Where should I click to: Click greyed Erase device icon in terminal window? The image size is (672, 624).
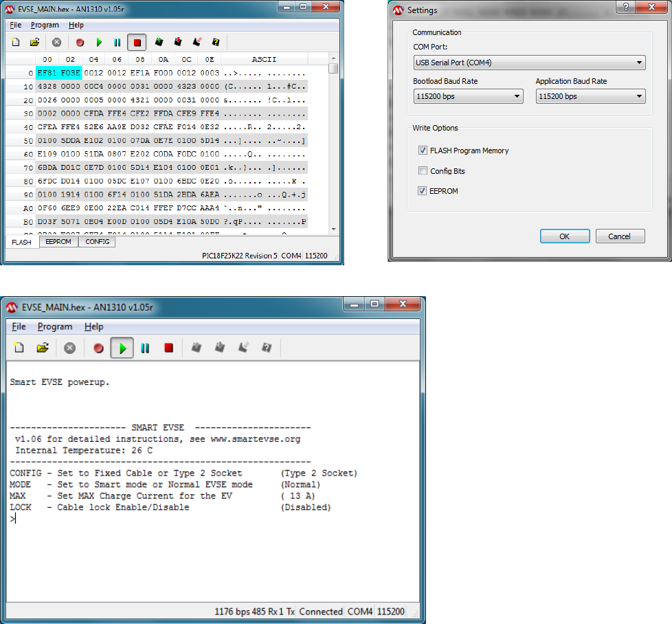243,347
